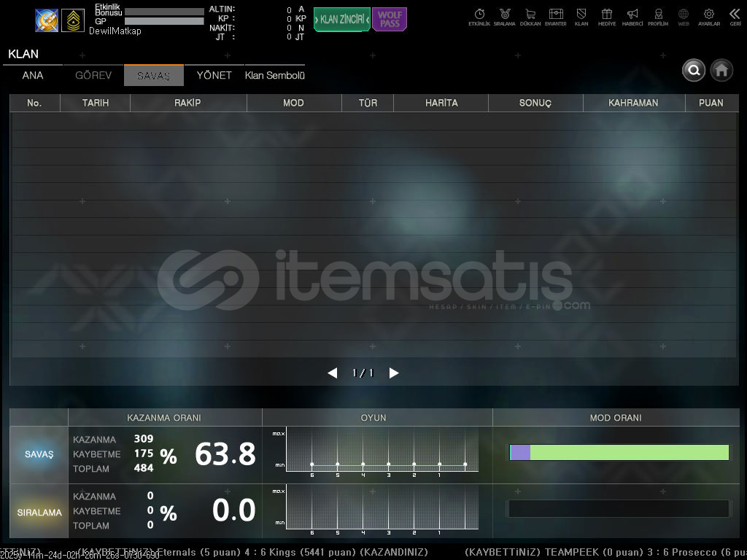Select the YÖNET tab
Viewport: 747px width, 560px height.
pyautogui.click(x=214, y=76)
